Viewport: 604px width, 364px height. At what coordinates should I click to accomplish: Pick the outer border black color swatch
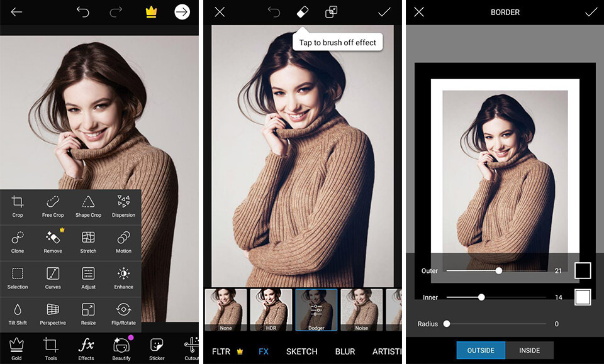click(583, 271)
